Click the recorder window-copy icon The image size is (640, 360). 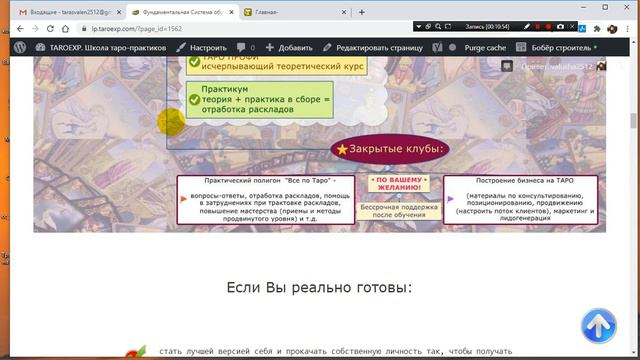click(428, 27)
